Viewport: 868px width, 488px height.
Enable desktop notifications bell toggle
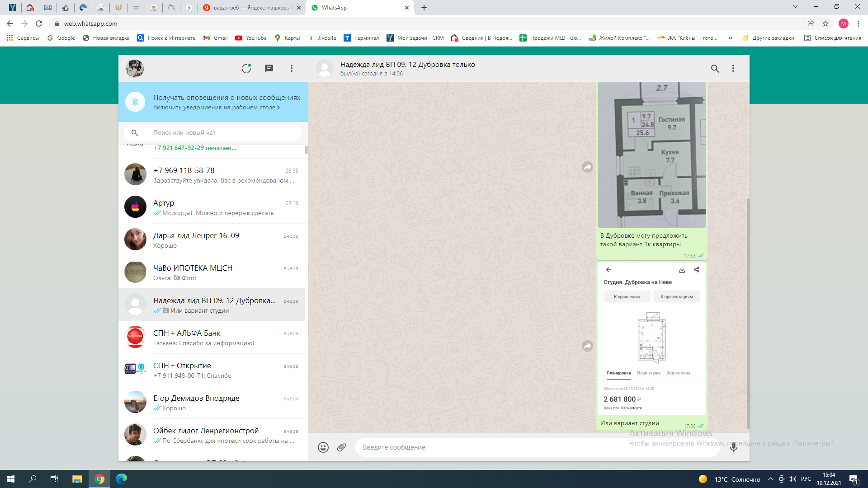(x=135, y=102)
